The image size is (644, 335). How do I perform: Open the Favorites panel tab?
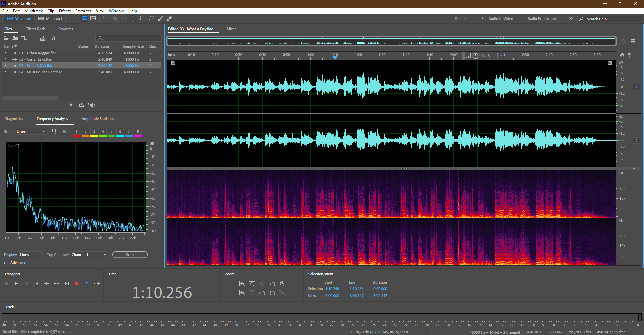pyautogui.click(x=66, y=29)
